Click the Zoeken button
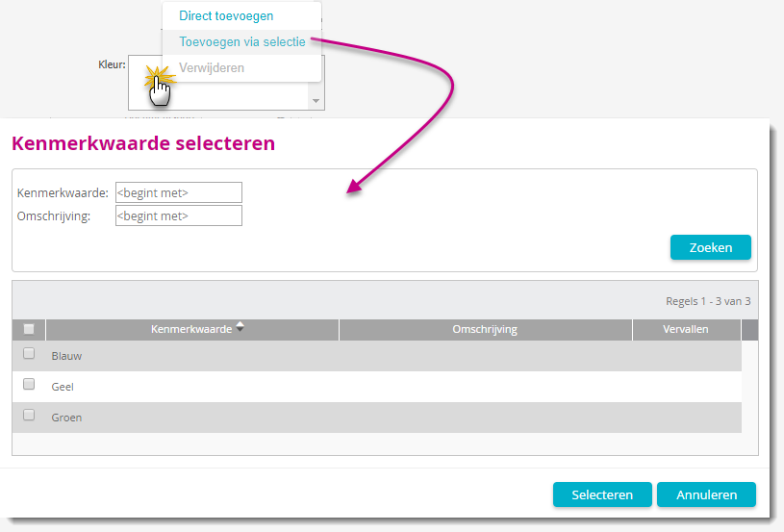This screenshot has height=532, width=784. (x=711, y=247)
